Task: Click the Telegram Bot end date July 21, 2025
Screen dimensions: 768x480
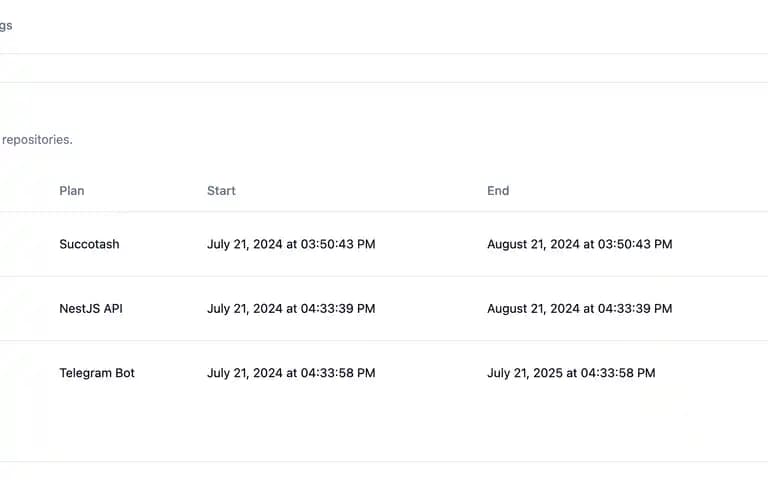Action: click(x=525, y=373)
